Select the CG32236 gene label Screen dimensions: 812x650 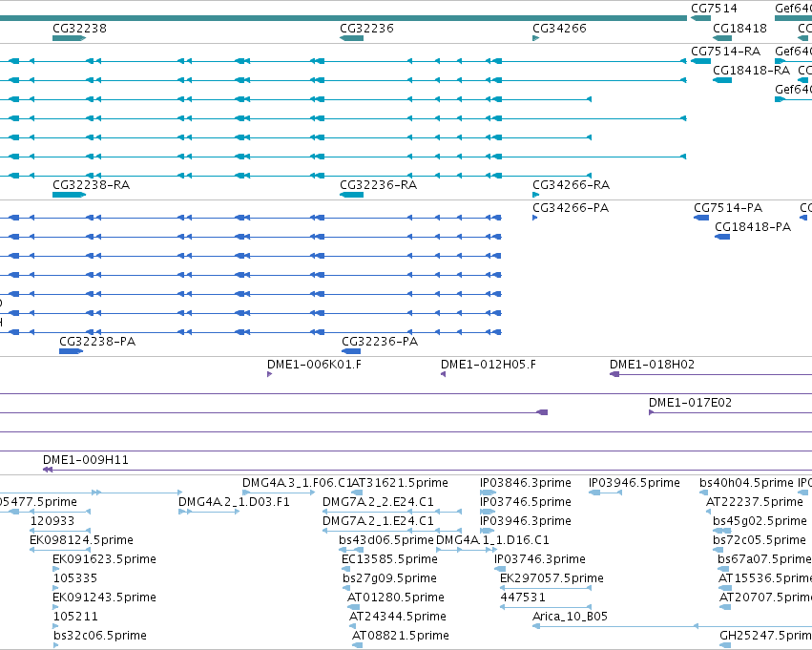point(366,29)
